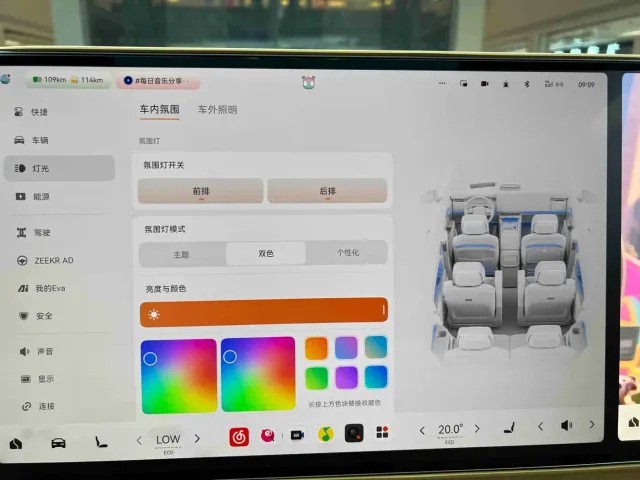Raise volume with right arrow by speaker
Screen dimensions: 640x480
591,425
